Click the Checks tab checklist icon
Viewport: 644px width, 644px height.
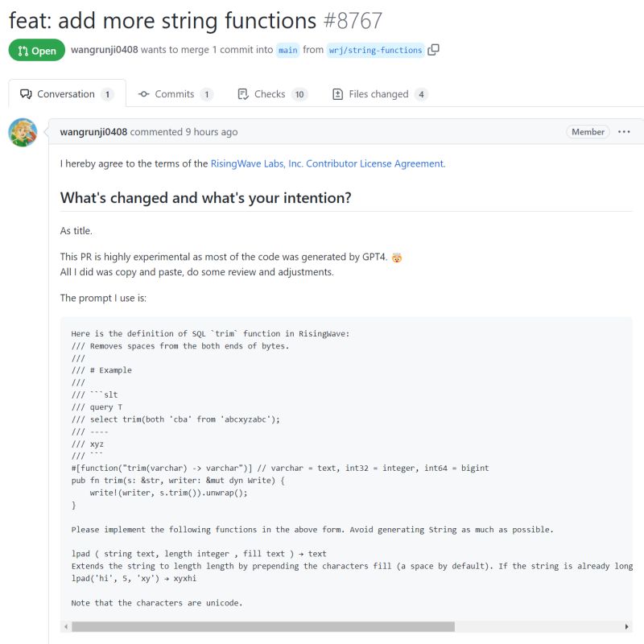[243, 94]
